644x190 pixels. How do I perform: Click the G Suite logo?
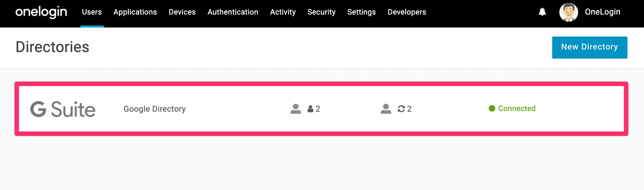(63, 109)
